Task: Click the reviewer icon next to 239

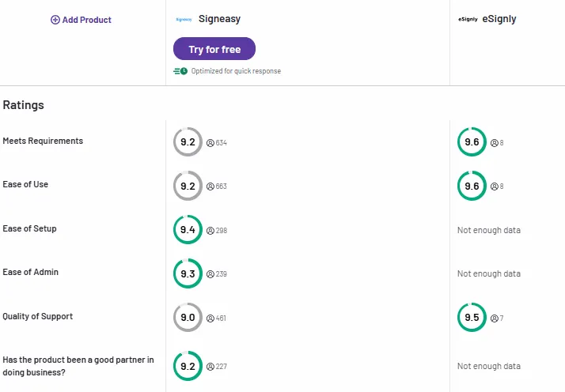Action: (x=210, y=274)
